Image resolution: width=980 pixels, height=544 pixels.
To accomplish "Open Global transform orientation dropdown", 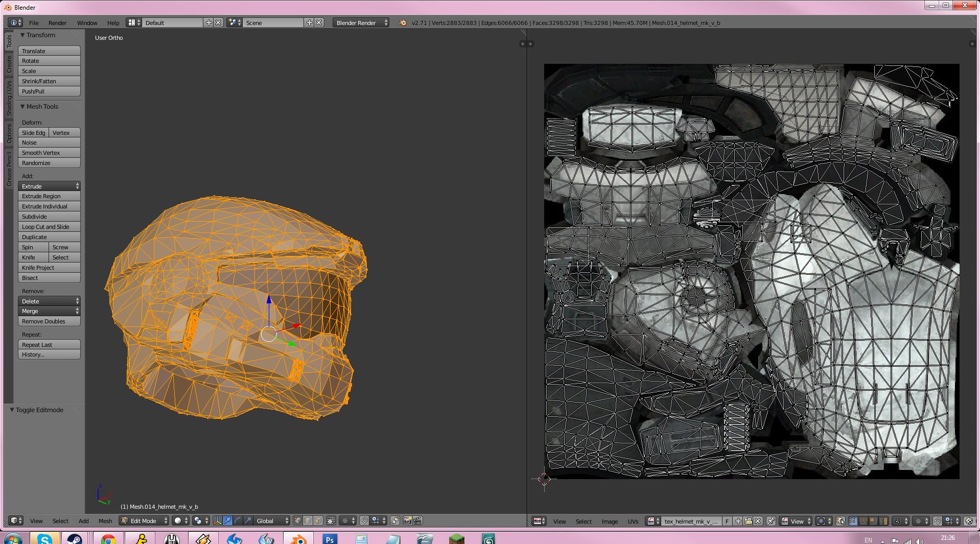I will tap(271, 521).
